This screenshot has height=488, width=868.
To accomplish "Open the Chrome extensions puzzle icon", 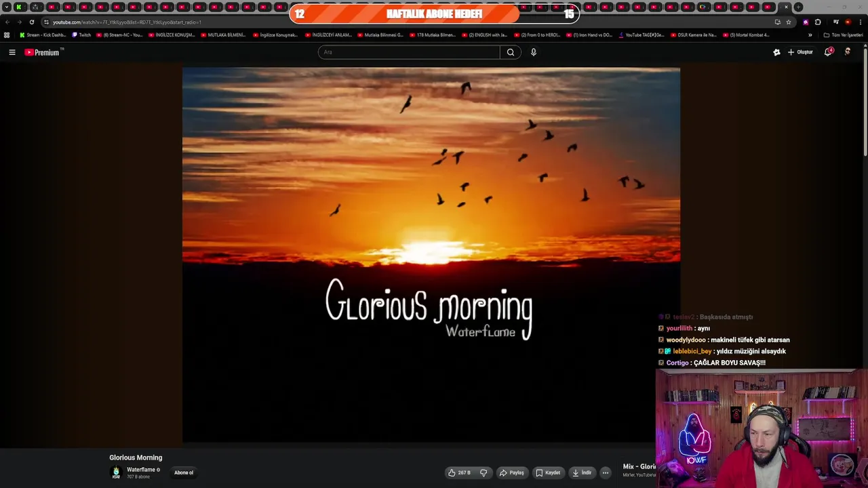I will click(817, 22).
